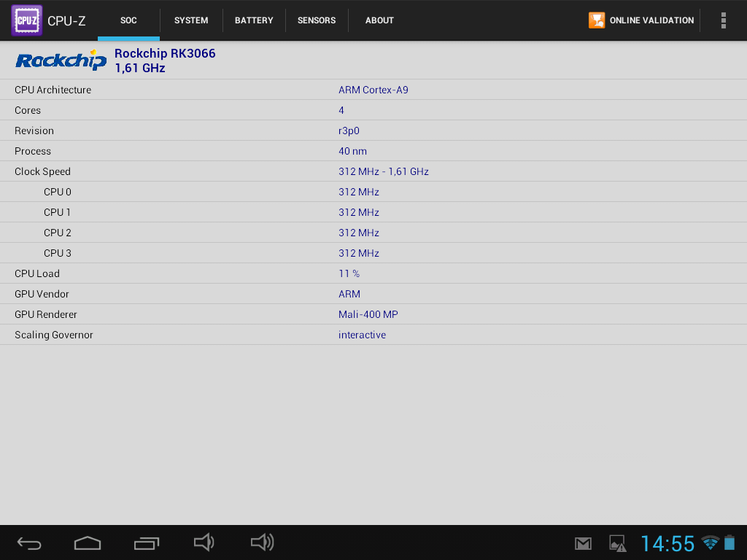Tap the battery status icon
The height and width of the screenshot is (560, 747).
coord(729,542)
